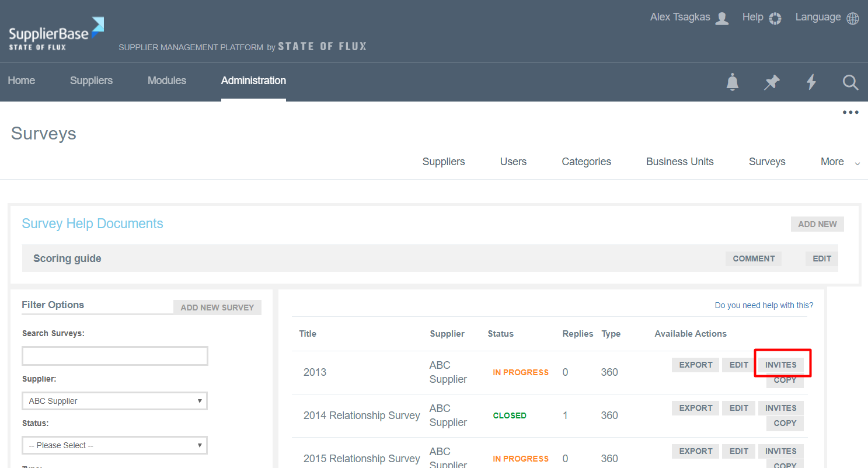The width and height of the screenshot is (868, 468).
Task: Export the 2014 Relationship Survey
Action: (x=695, y=408)
